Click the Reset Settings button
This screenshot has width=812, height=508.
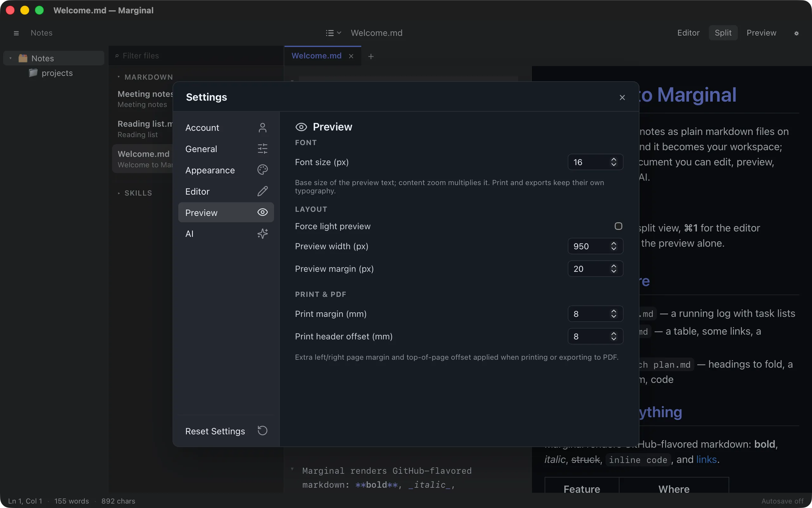coord(226,431)
